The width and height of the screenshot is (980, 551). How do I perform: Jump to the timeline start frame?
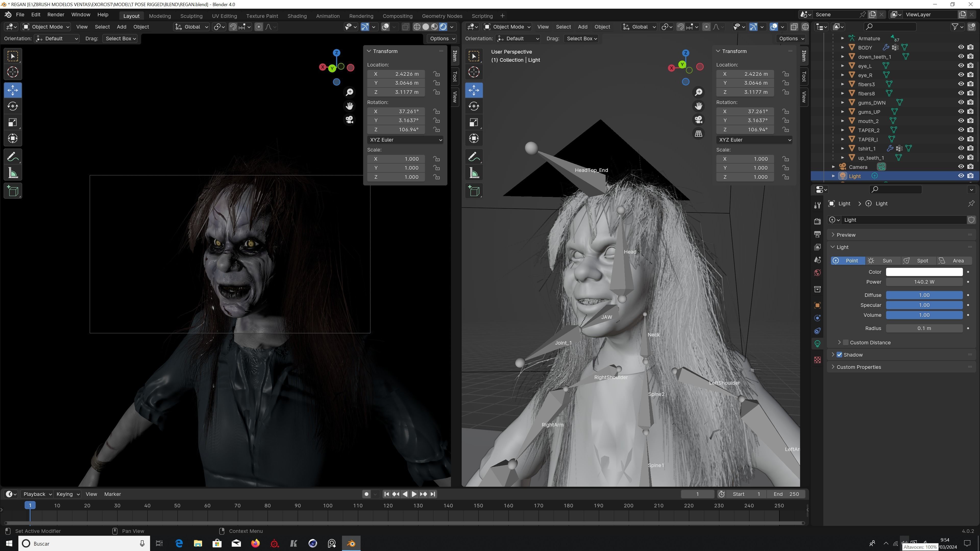pos(387,494)
